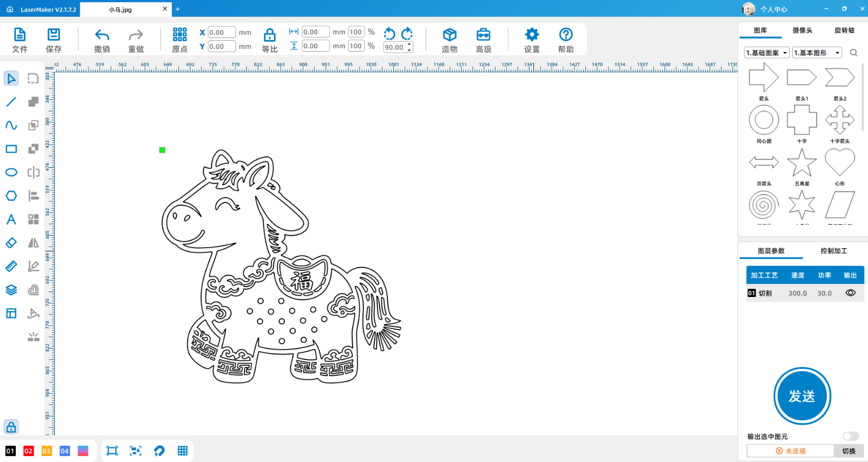Click the undo (撤销) arrow icon
868x462 pixels.
[102, 35]
